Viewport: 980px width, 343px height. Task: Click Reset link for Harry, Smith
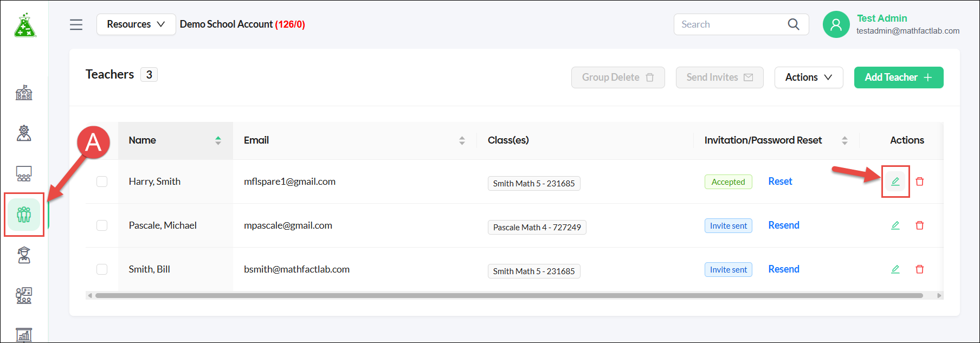point(780,182)
